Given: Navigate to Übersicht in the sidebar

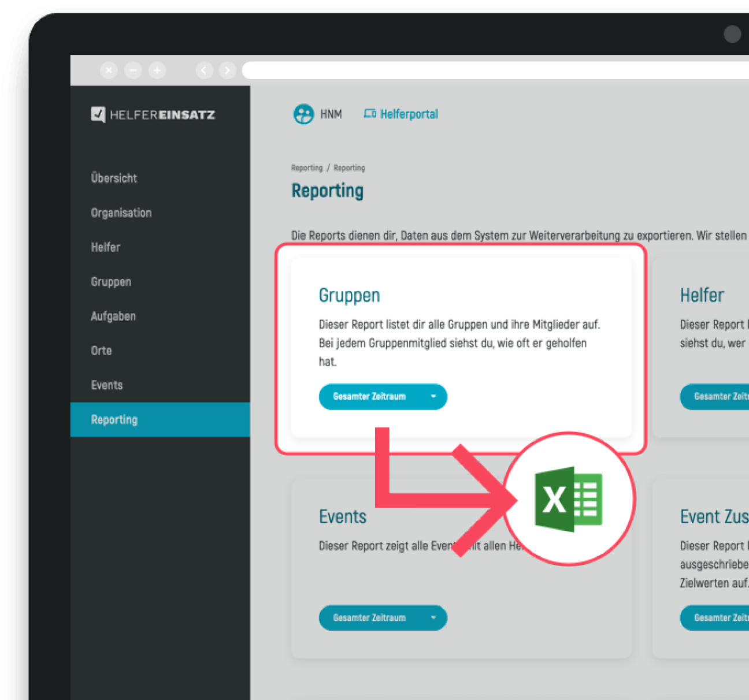Looking at the screenshot, I should coord(114,178).
